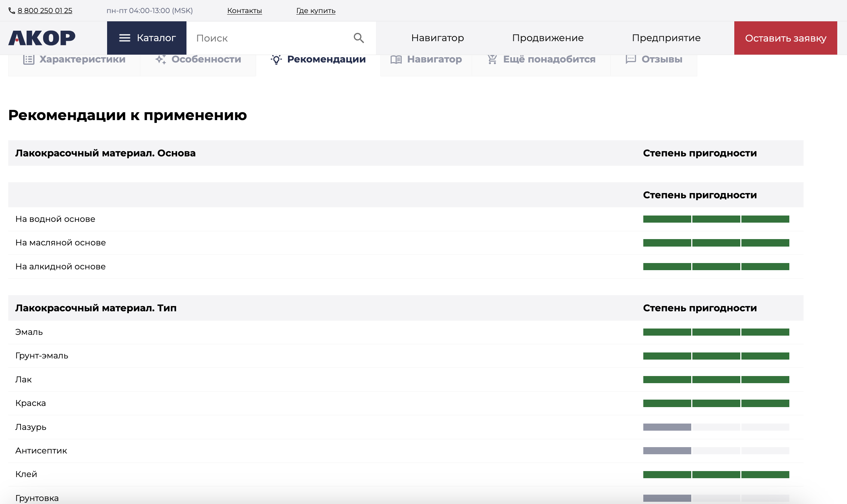Click the phone handset icon

(x=12, y=11)
